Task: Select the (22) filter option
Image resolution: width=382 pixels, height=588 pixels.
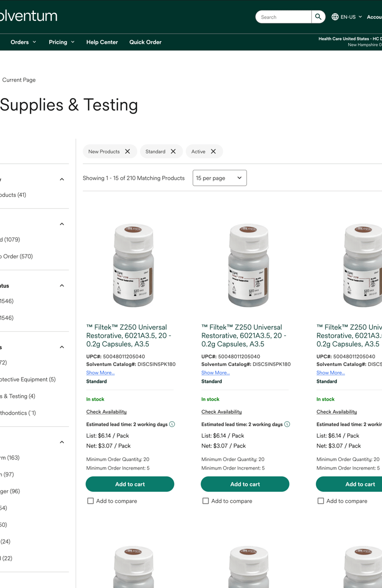Action: click(6, 558)
